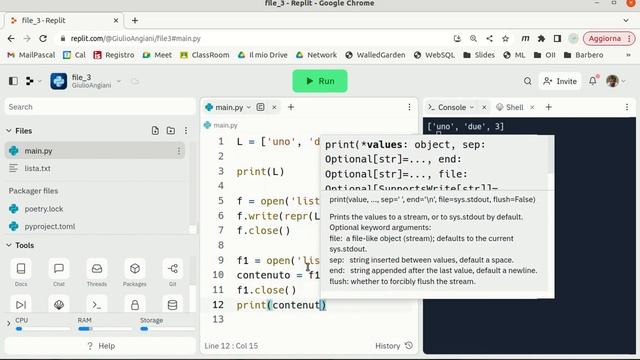Open Help at the sidebar bottom
The height and width of the screenshot is (360, 640).
(101, 346)
